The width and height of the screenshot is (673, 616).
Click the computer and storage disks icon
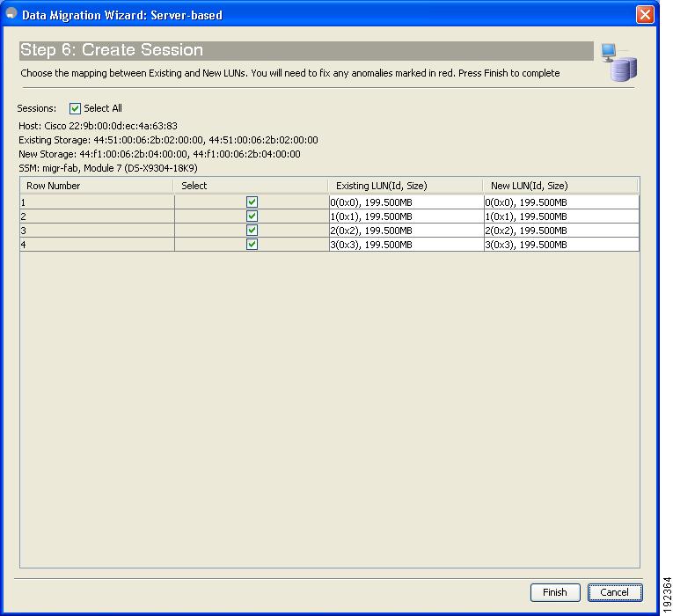[619, 62]
